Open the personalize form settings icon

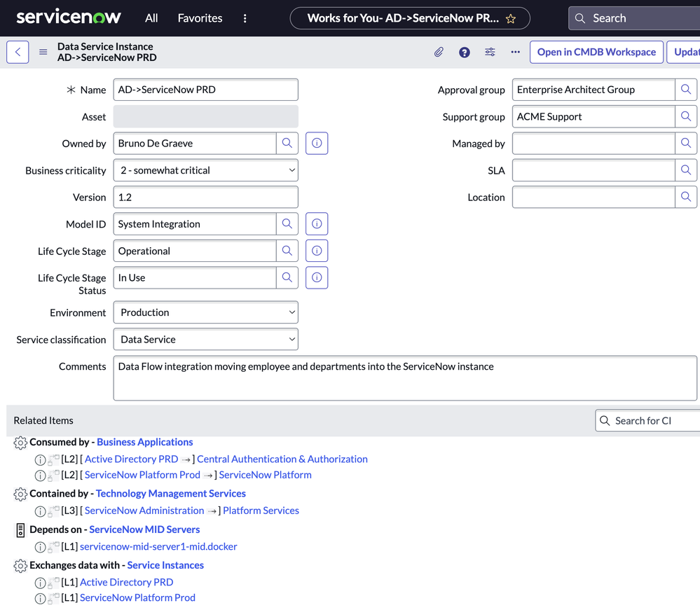[489, 52]
